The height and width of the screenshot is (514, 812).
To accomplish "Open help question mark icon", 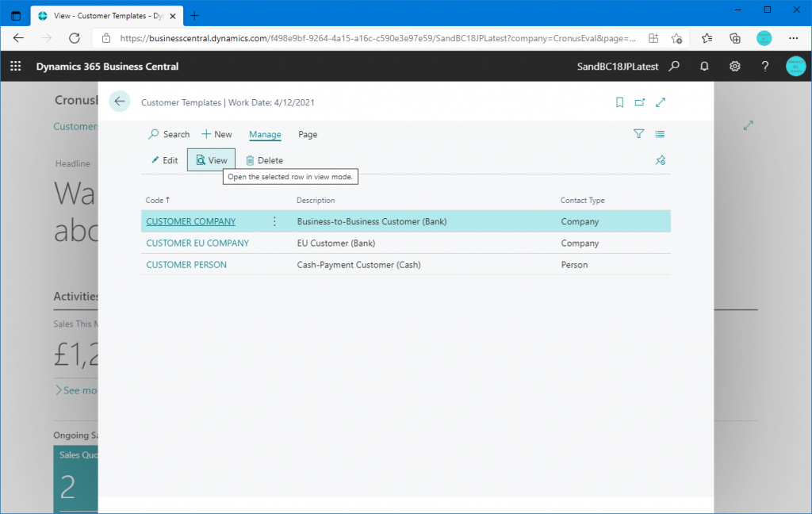I will (x=765, y=67).
